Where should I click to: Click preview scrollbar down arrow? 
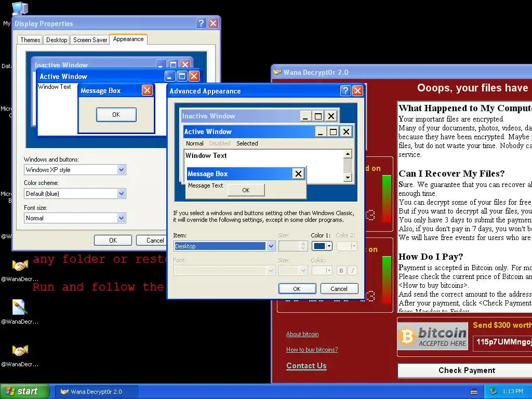[x=348, y=177]
